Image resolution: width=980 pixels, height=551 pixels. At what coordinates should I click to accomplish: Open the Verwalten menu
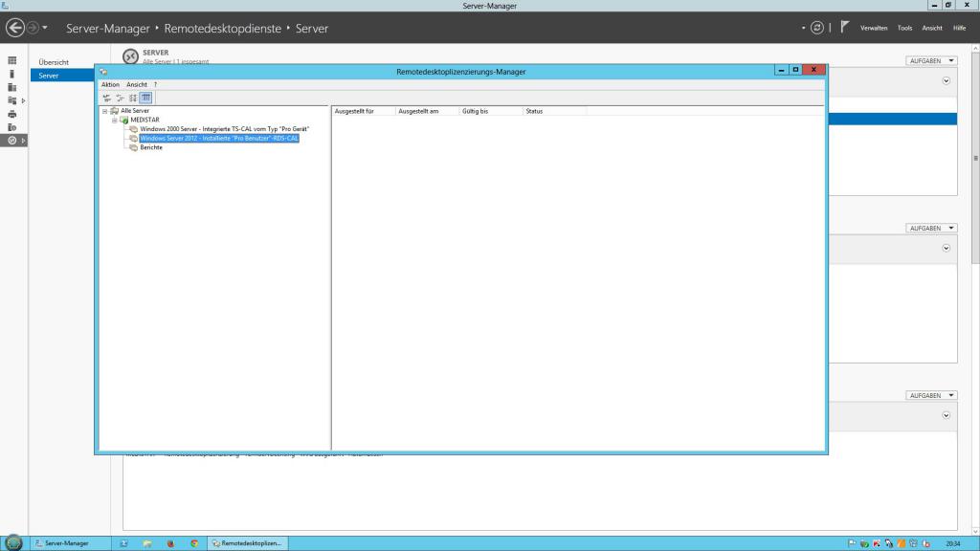click(x=874, y=28)
